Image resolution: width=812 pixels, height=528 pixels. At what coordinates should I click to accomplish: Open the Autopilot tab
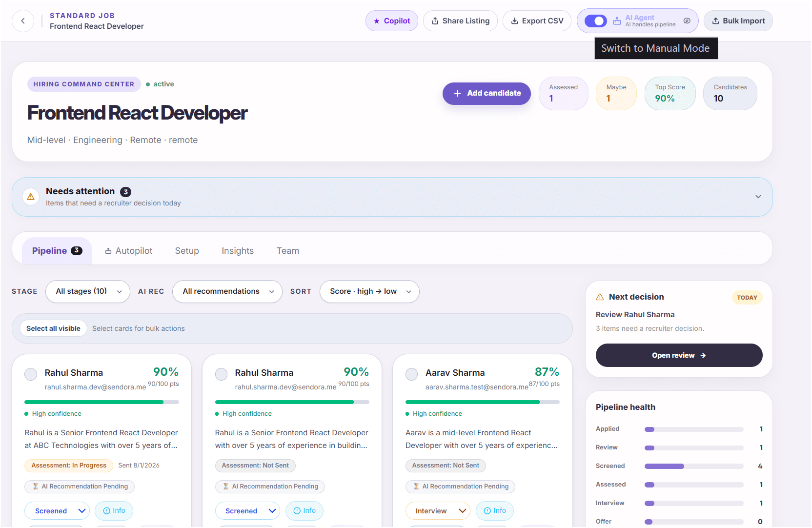pos(129,251)
